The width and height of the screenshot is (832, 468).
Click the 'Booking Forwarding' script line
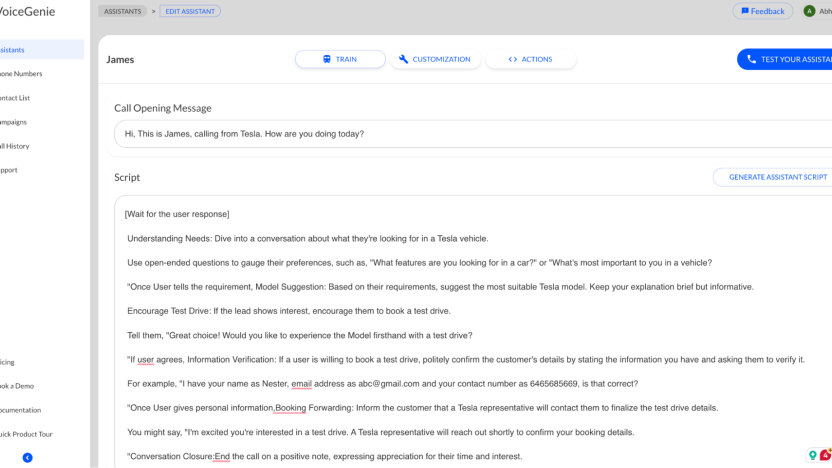point(422,408)
